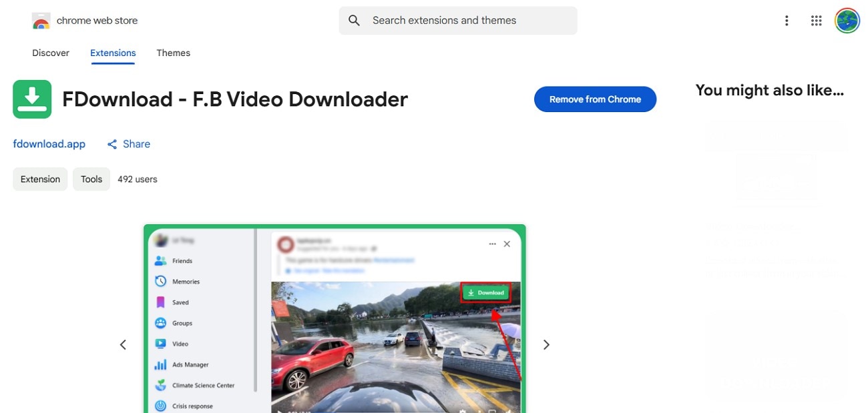The image size is (868, 413).
Task: Open the Themes tab
Action: coord(174,53)
